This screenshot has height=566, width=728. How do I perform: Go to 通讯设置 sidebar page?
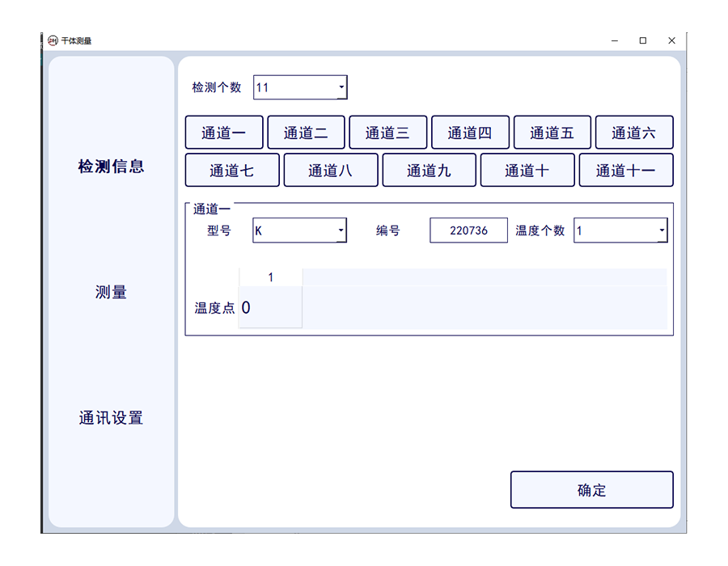click(111, 418)
